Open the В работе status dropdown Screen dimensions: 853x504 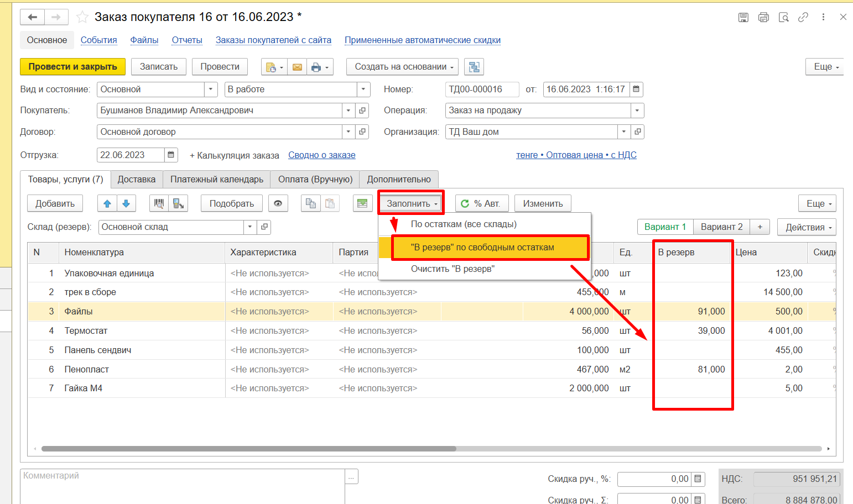[x=363, y=90]
